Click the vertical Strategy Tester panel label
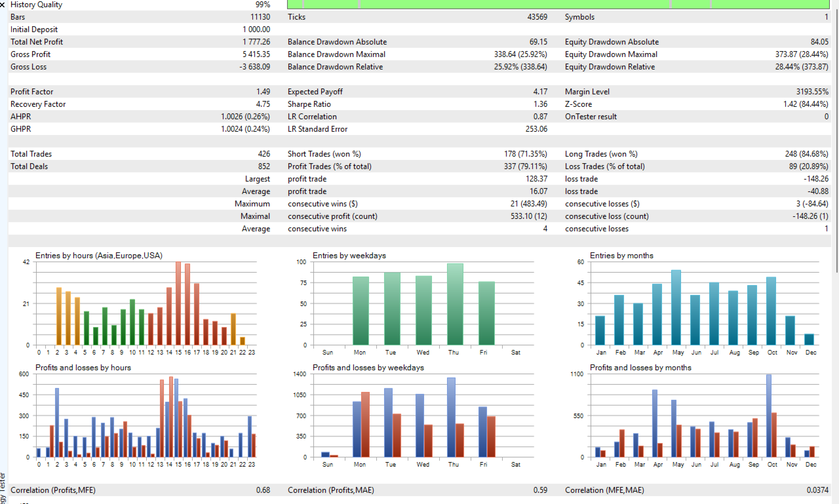Viewport: 839px width, 504px height. pyautogui.click(x=3, y=486)
